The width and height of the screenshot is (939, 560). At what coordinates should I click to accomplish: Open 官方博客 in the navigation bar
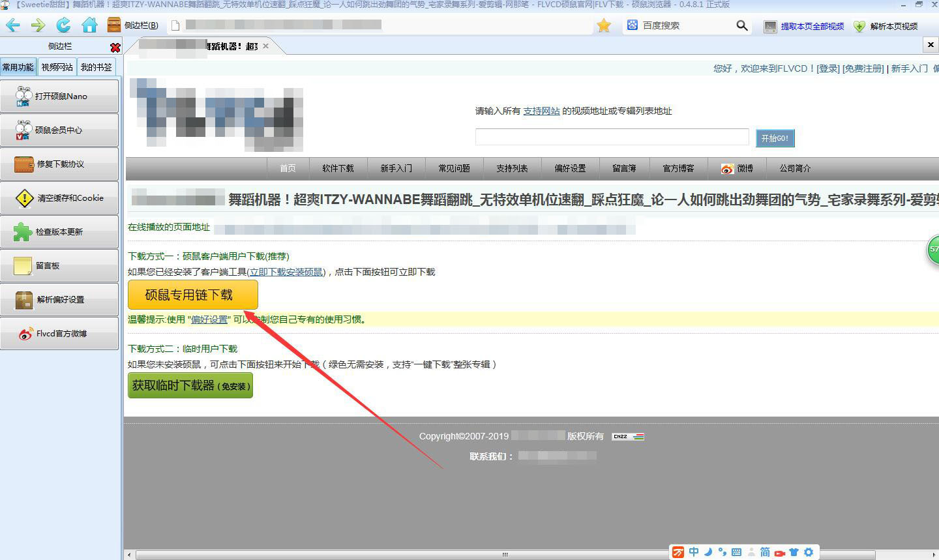(678, 168)
